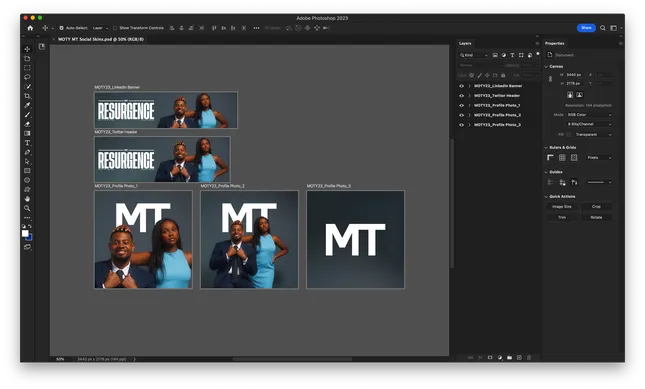
Task: Open the layer filter Kind dropdown
Action: [x=474, y=55]
